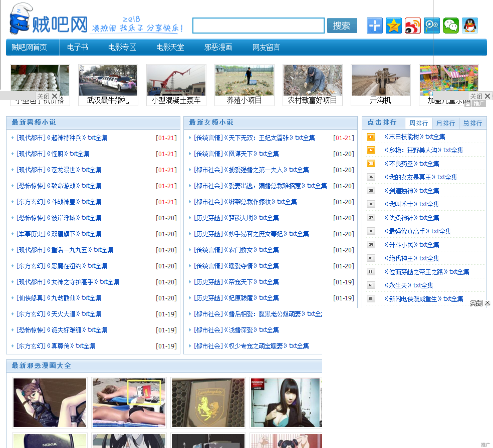The height and width of the screenshot is (448, 493).
Task: Share to Tencent Weibo icon
Action: coord(432,26)
